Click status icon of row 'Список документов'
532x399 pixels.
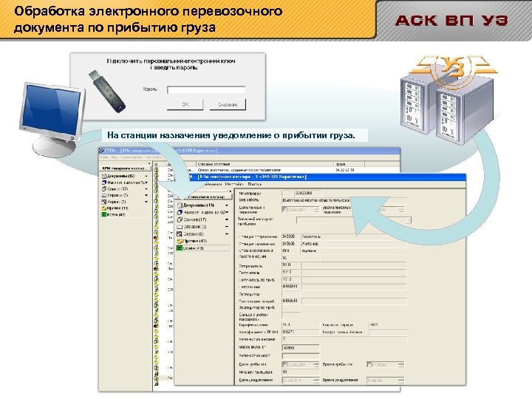point(157,170)
